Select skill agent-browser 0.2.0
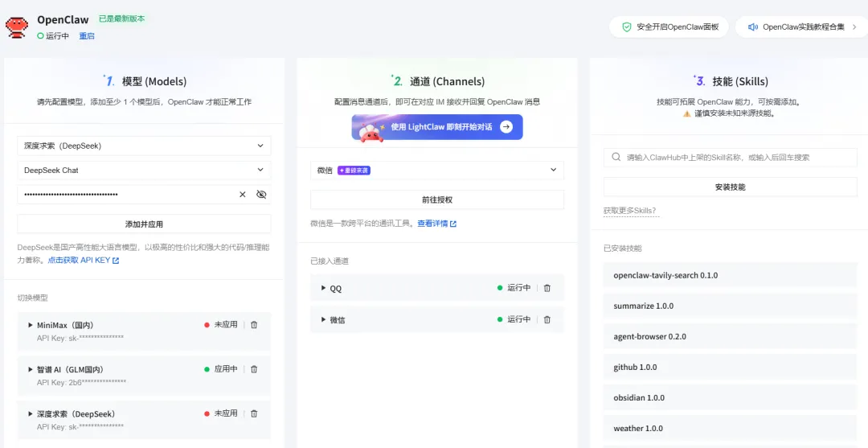 click(x=730, y=336)
